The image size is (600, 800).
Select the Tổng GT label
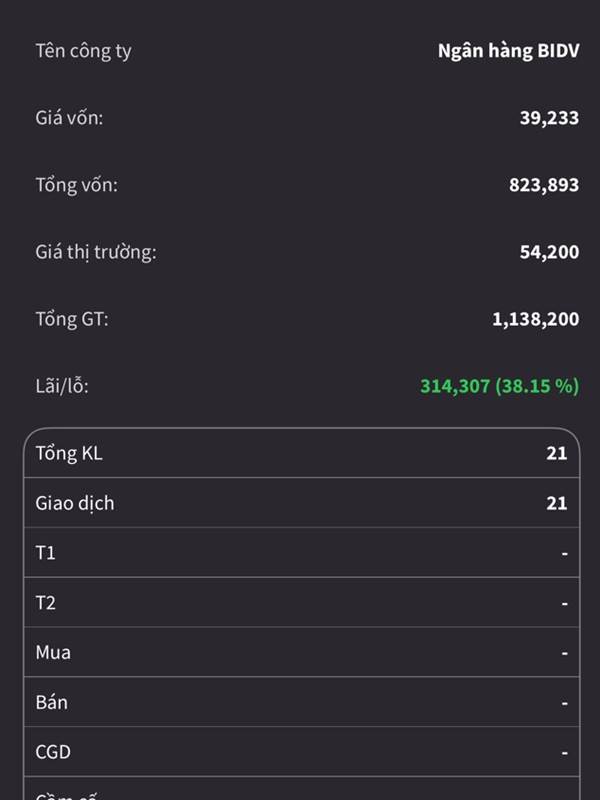(x=72, y=319)
